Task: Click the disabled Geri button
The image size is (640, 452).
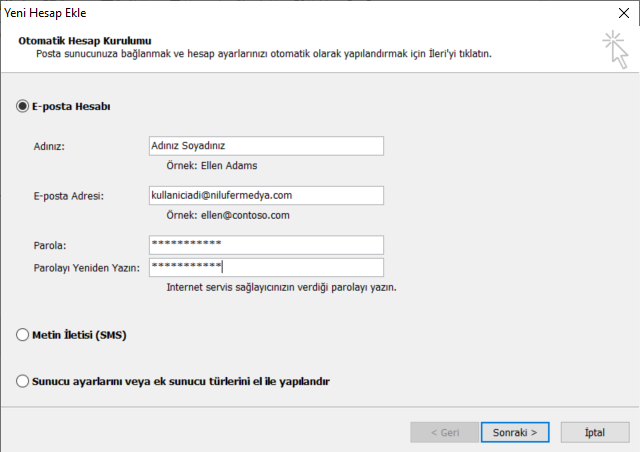Action: pyautogui.click(x=444, y=432)
